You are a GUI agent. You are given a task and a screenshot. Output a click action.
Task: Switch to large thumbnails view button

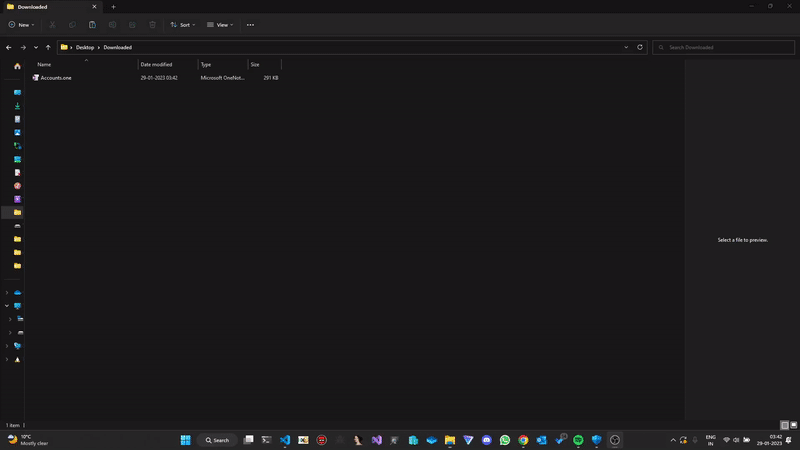[794, 425]
